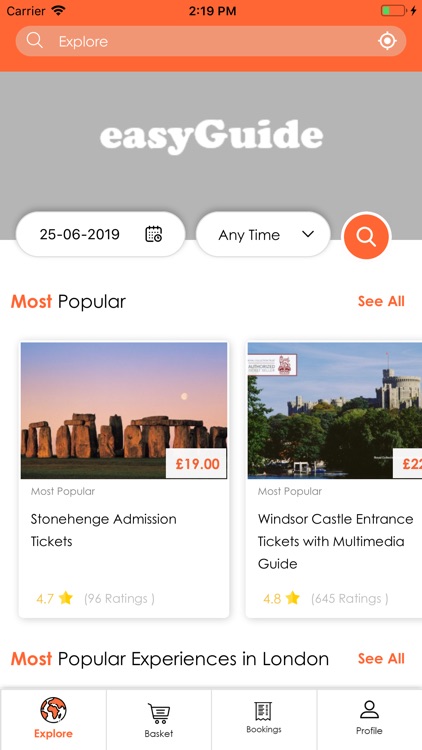Open the Profile person icon
This screenshot has height=750, width=422.
coord(369,710)
